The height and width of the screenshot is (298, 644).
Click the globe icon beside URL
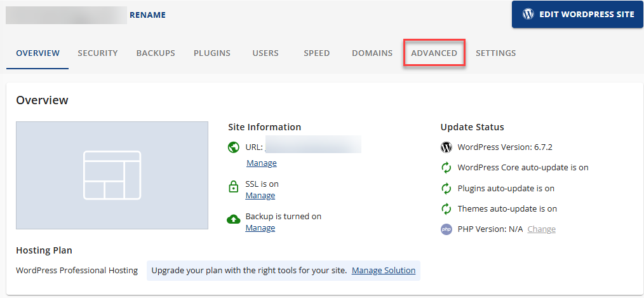pos(233,147)
